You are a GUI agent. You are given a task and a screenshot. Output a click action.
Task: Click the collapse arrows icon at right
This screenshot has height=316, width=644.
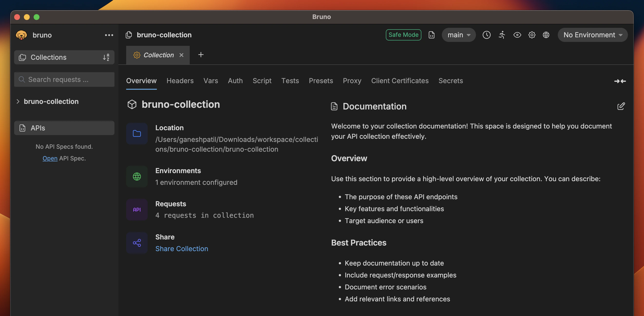click(x=620, y=81)
